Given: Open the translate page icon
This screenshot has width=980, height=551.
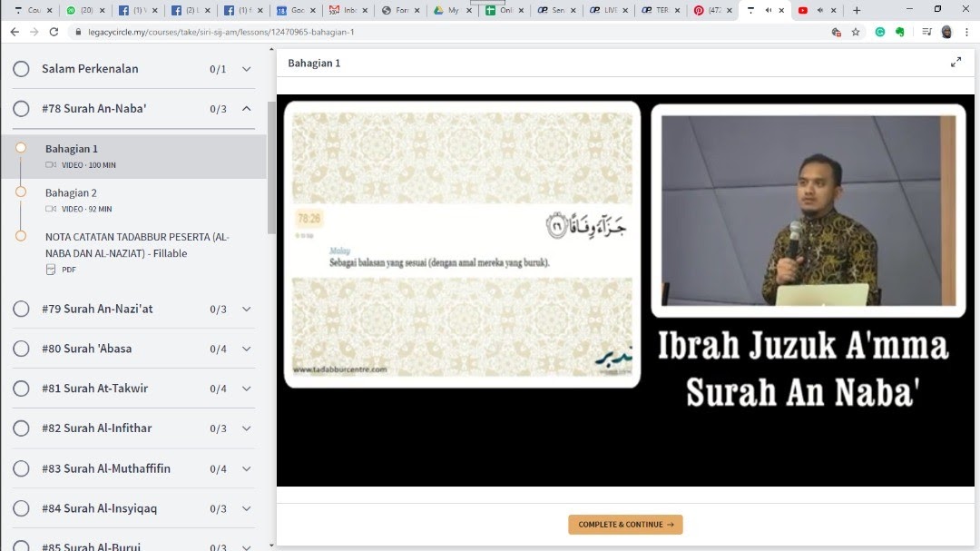Looking at the screenshot, I should [x=837, y=32].
